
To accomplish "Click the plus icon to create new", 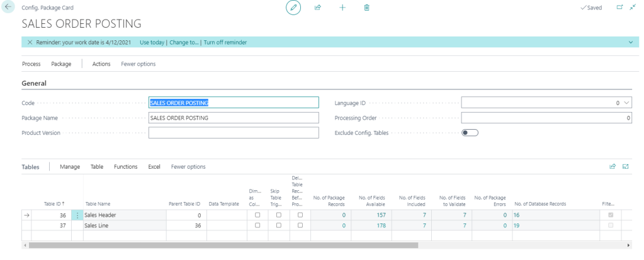I will (x=342, y=8).
